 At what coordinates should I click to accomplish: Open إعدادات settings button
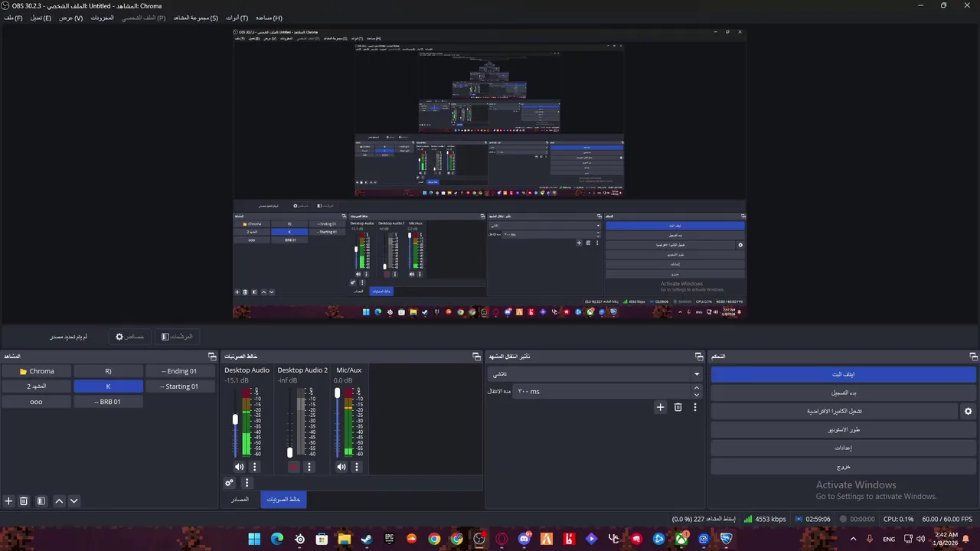tap(843, 448)
